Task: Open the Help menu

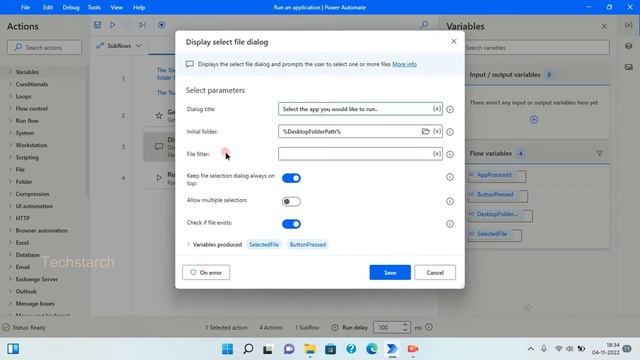Action: click(139, 7)
